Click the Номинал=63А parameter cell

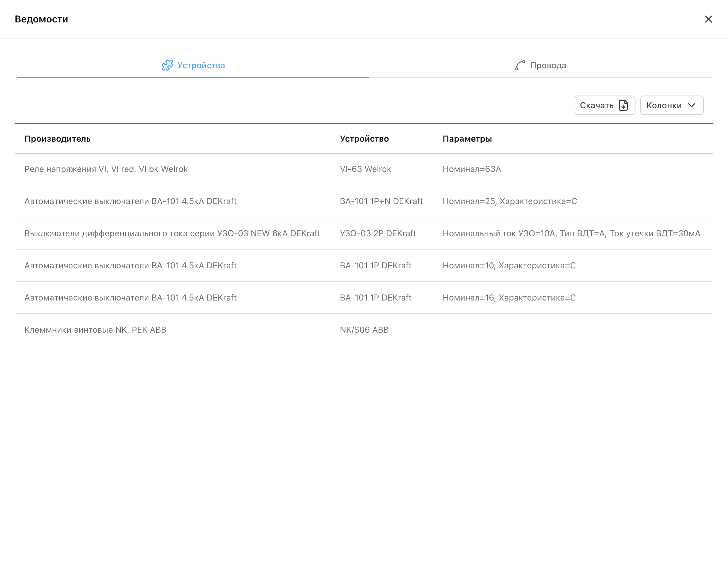471,169
